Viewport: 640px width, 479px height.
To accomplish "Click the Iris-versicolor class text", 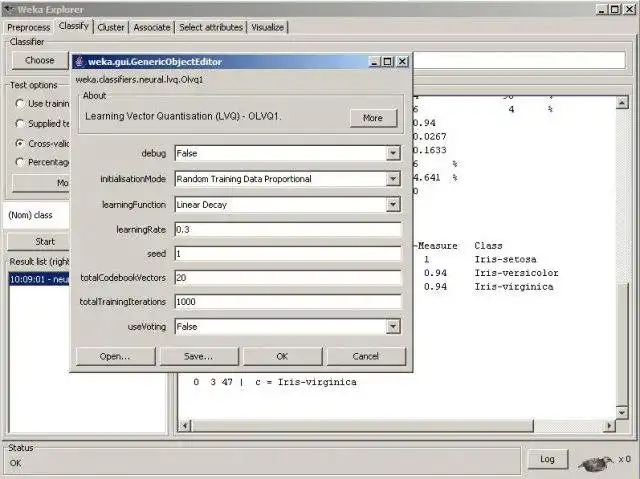I will (x=516, y=273).
